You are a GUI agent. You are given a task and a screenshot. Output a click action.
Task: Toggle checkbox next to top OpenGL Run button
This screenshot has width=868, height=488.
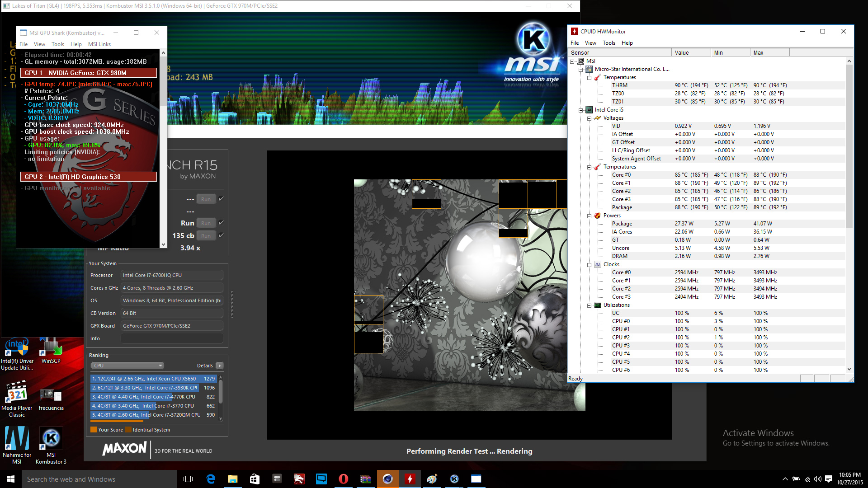click(x=221, y=199)
